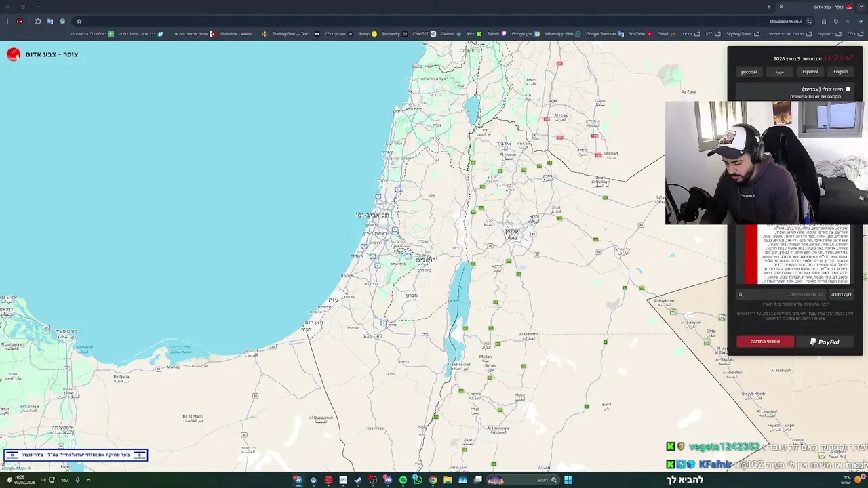Open the Gemini bookmark

pos(450,33)
